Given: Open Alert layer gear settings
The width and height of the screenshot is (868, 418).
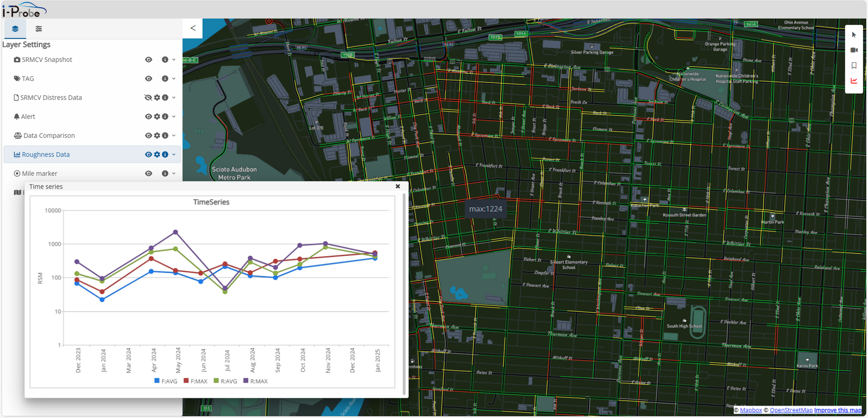Looking at the screenshot, I should 157,117.
